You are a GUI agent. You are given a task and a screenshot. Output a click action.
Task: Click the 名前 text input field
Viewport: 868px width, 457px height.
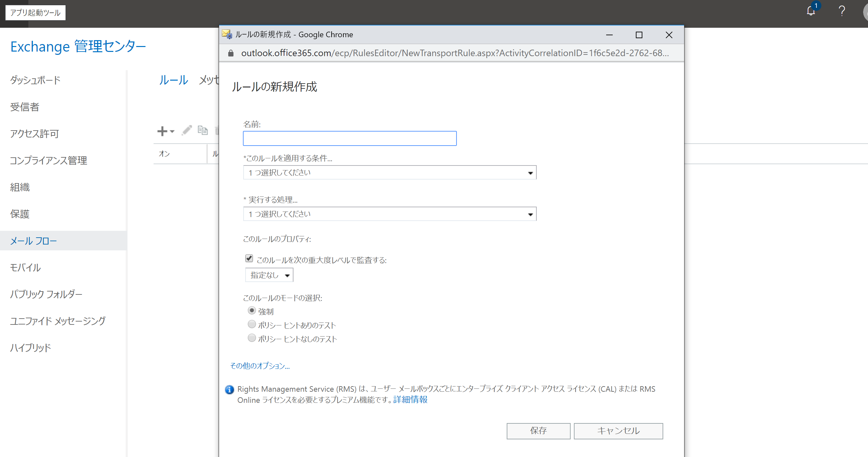[350, 138]
